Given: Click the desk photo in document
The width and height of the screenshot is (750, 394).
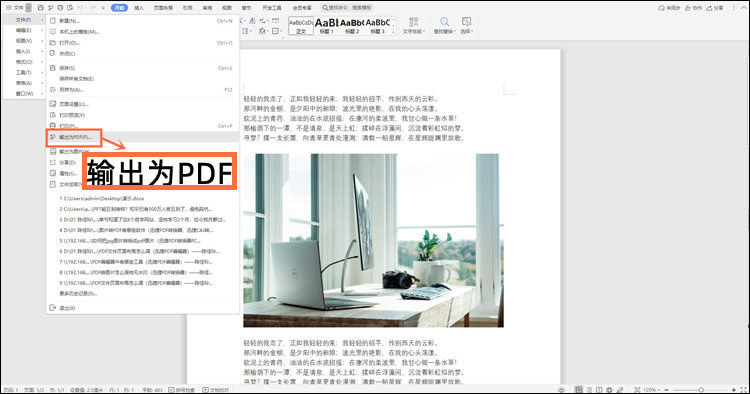Looking at the screenshot, I should [374, 240].
